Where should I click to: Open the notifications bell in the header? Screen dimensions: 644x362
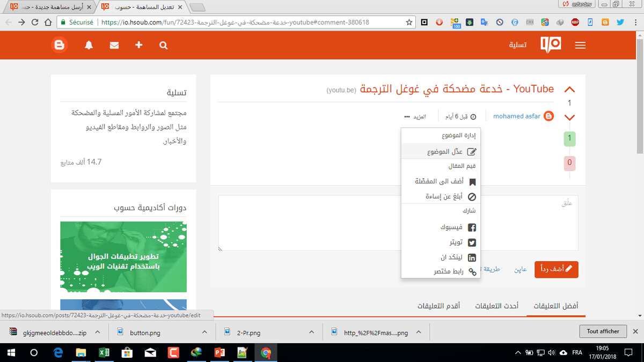[x=89, y=46]
